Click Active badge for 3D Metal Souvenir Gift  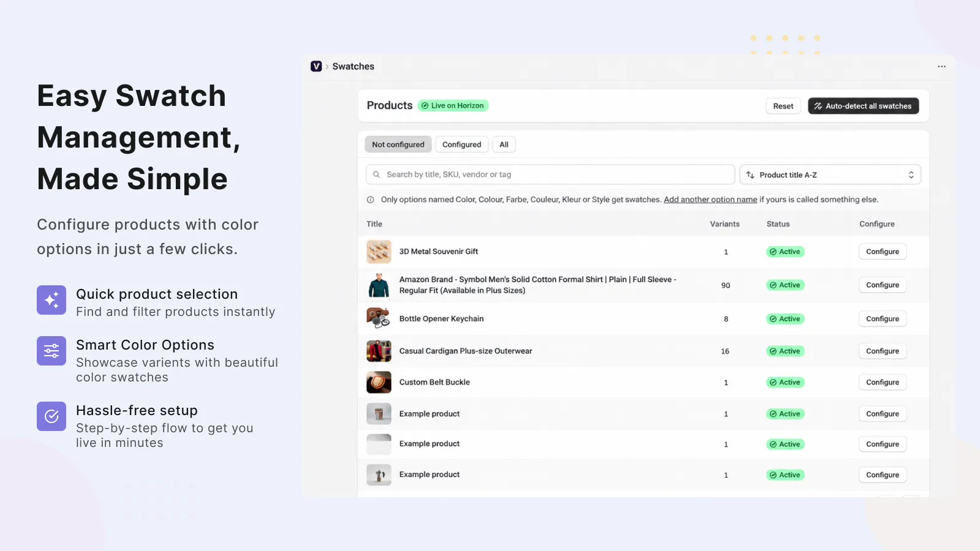[785, 252]
